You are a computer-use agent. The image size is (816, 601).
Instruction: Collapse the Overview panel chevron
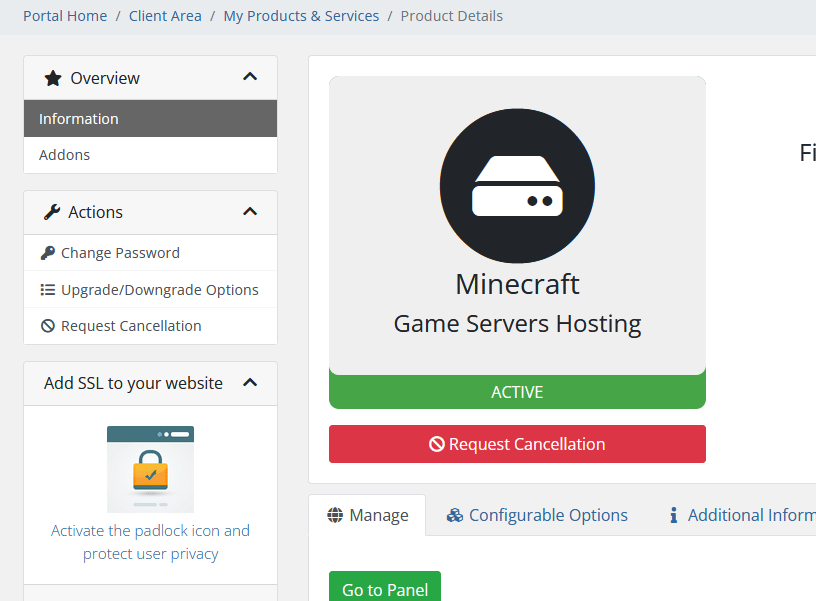[250, 77]
